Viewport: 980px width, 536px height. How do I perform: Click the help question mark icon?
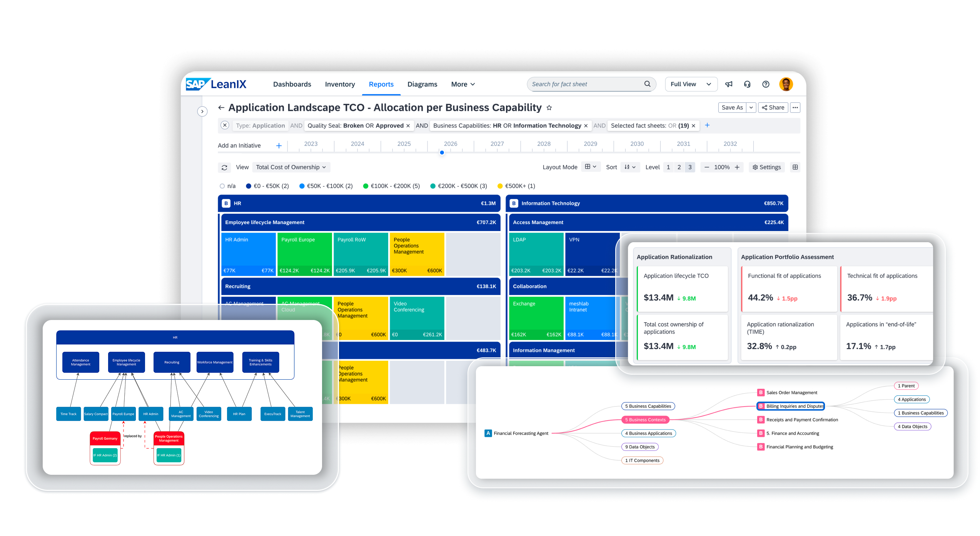[766, 84]
